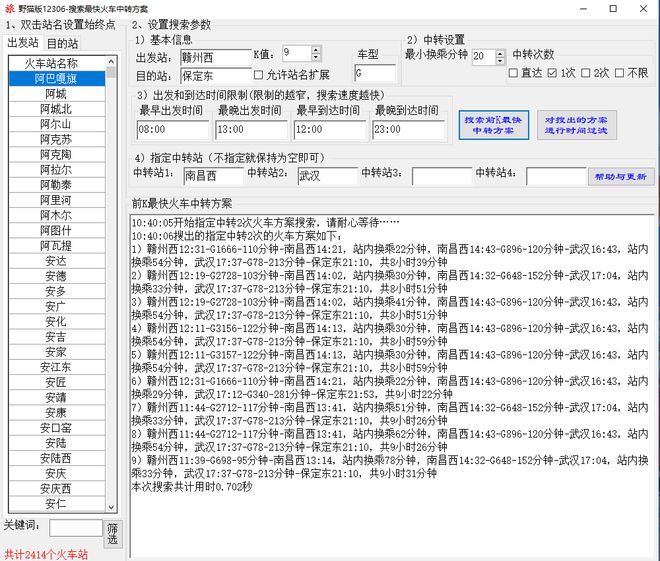Screen dimensions: 660x561
Task: Select station 阿克苏 in list
Action: pos(57,139)
